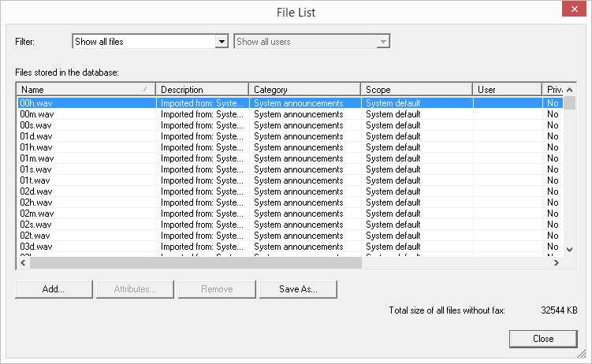Select the 01d.wav file entry
The image size is (592, 364).
click(36, 136)
